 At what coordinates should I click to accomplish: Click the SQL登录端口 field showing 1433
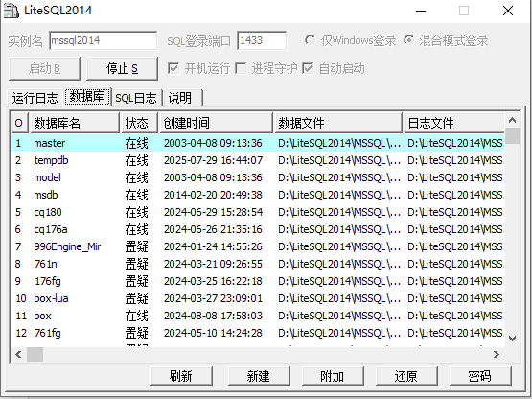click(x=262, y=40)
